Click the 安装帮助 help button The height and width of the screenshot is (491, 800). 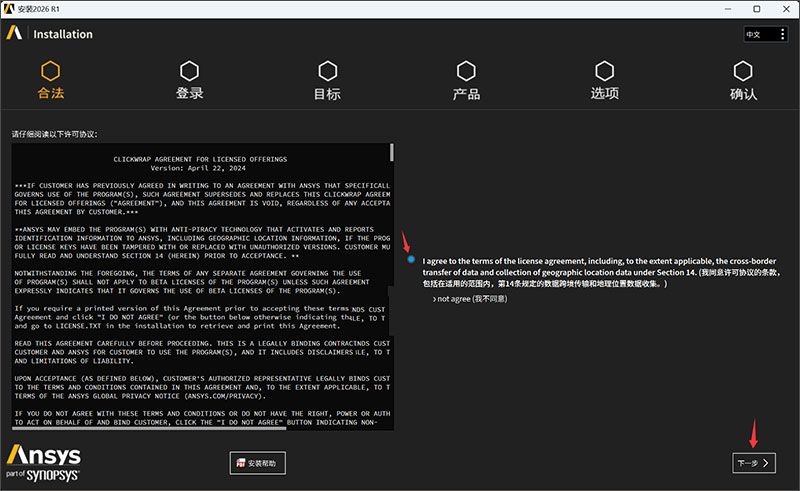pyautogui.click(x=257, y=463)
